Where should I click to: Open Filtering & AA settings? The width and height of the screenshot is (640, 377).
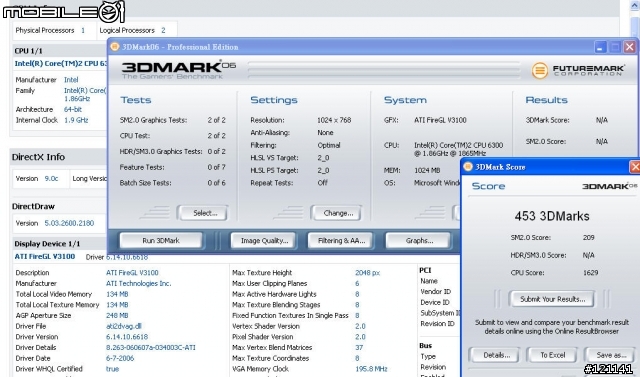pyautogui.click(x=341, y=241)
